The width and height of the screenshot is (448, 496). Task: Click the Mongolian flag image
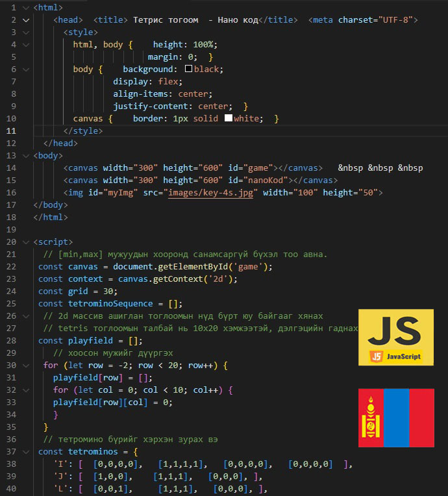pos(395,419)
